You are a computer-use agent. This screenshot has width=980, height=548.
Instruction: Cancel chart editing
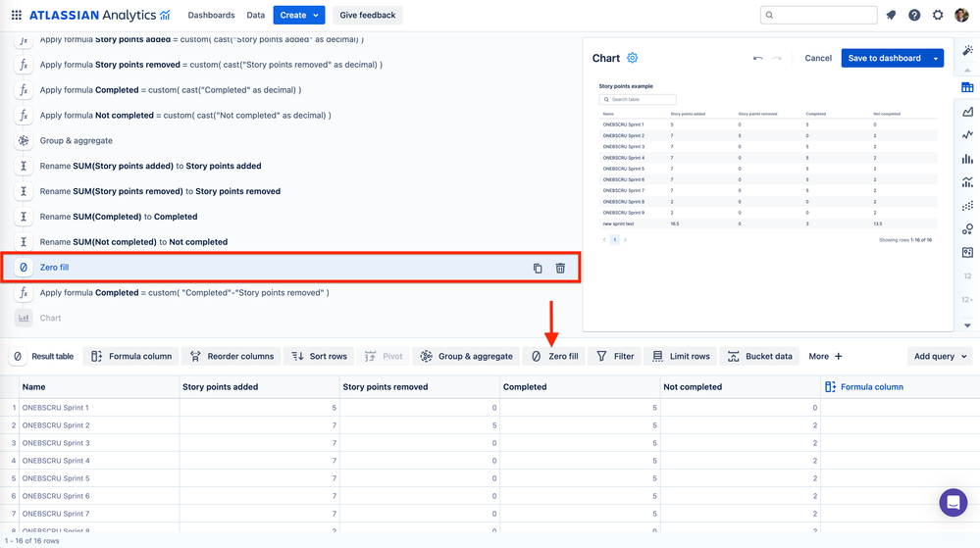point(818,58)
